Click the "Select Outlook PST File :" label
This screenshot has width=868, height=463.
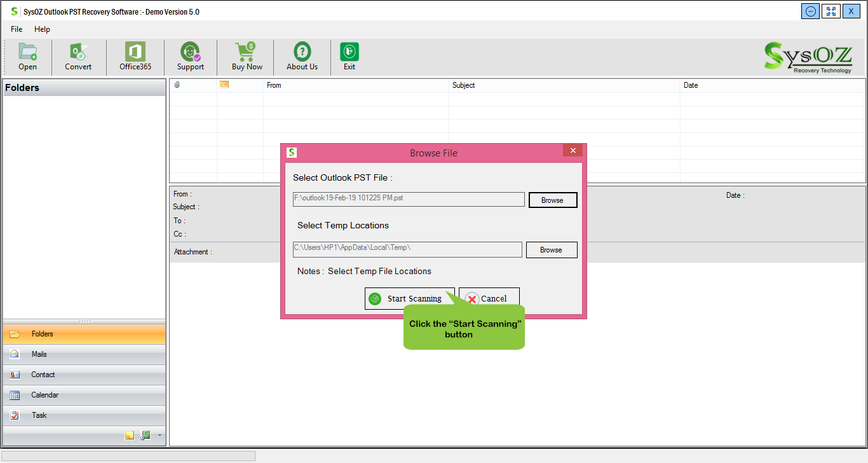coord(342,177)
